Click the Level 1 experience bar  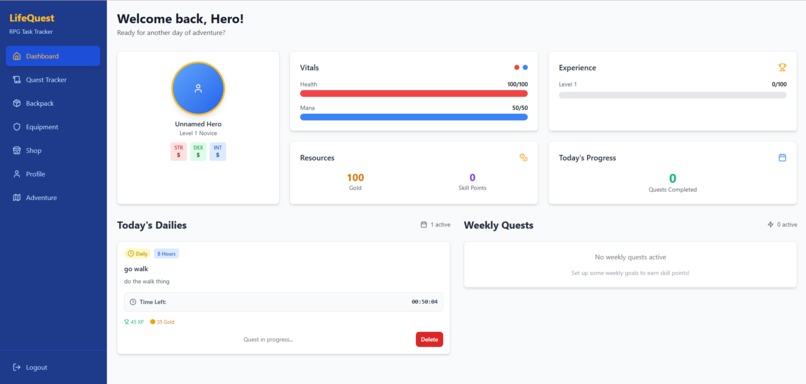click(x=672, y=95)
